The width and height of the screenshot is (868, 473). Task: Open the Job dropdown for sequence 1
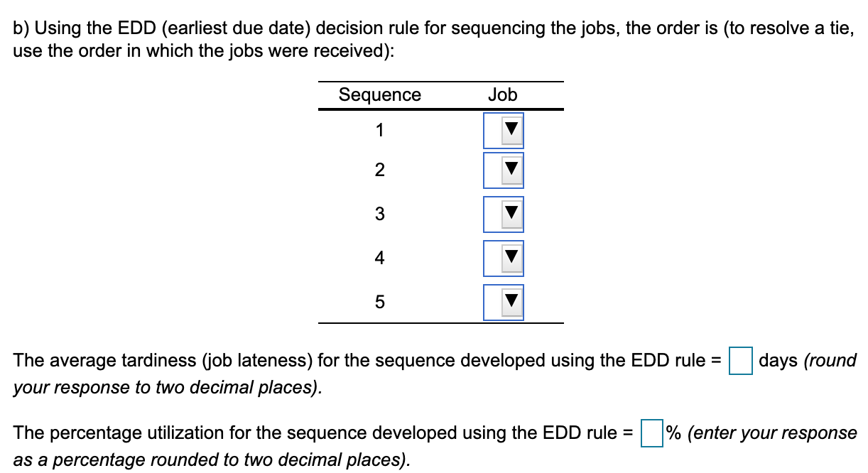tap(502, 130)
